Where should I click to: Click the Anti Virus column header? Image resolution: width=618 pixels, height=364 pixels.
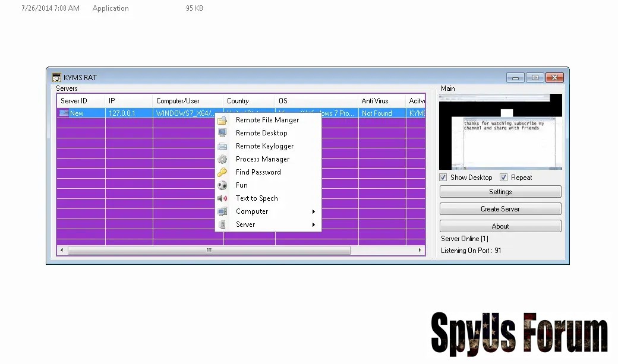[x=381, y=101]
